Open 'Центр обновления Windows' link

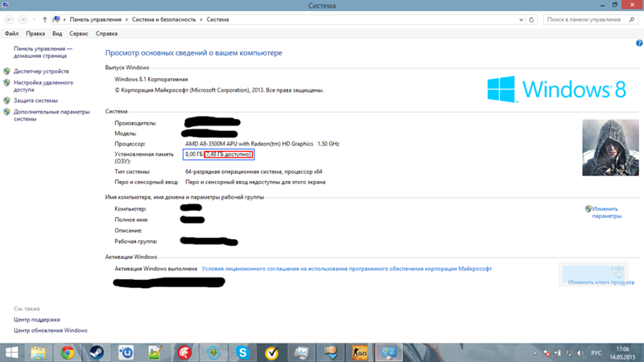tap(51, 331)
